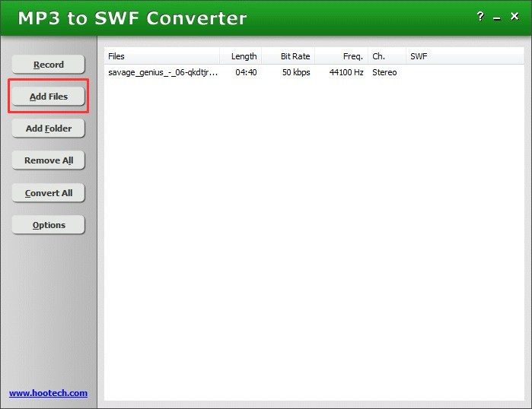
Task: Click the 50 kbps bit rate cell
Action: 296,72
